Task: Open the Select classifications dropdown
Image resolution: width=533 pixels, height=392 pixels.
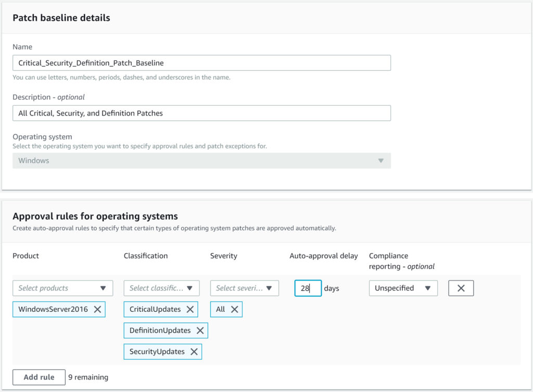Action: [161, 288]
